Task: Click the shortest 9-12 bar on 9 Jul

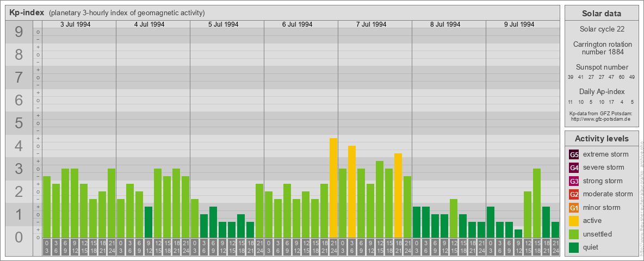Action: click(518, 233)
